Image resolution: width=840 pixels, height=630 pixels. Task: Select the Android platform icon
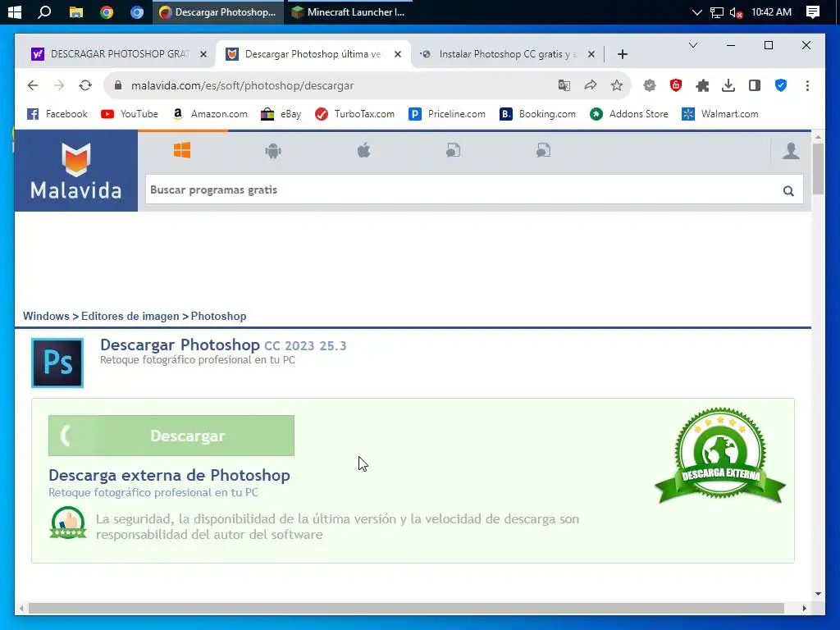273,151
